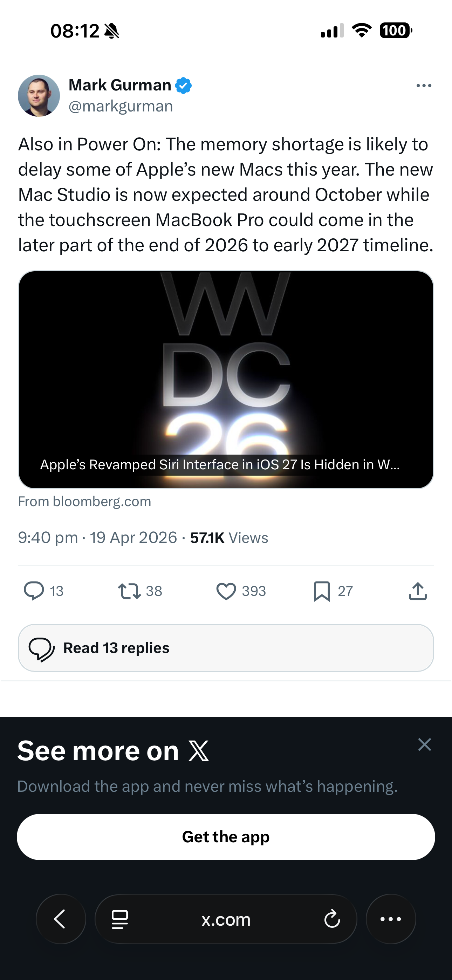Tap the reply comment icon

coord(34,591)
